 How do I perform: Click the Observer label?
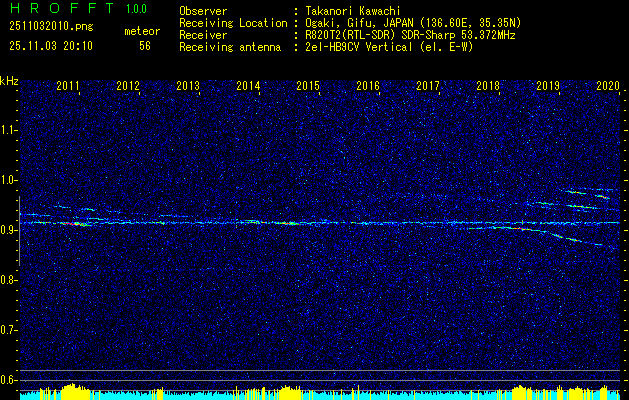pyautogui.click(x=203, y=11)
